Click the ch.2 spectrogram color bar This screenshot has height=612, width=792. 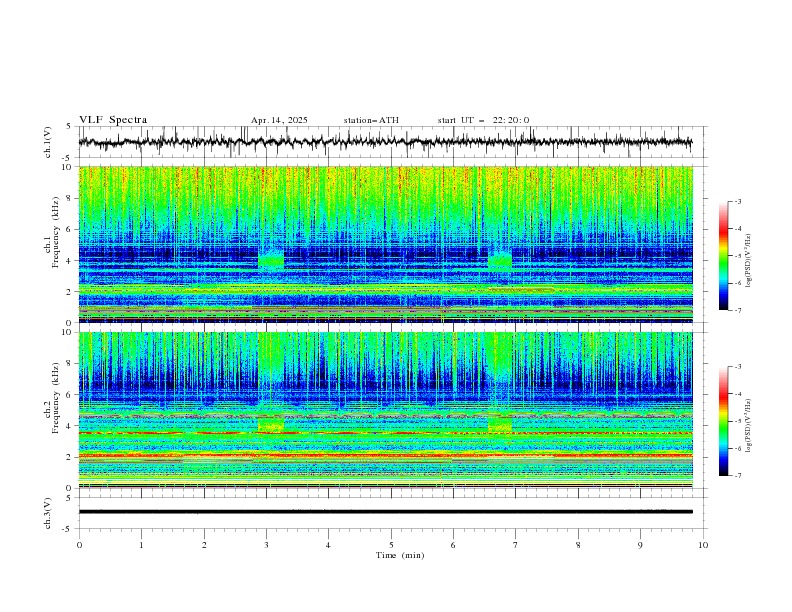click(723, 421)
